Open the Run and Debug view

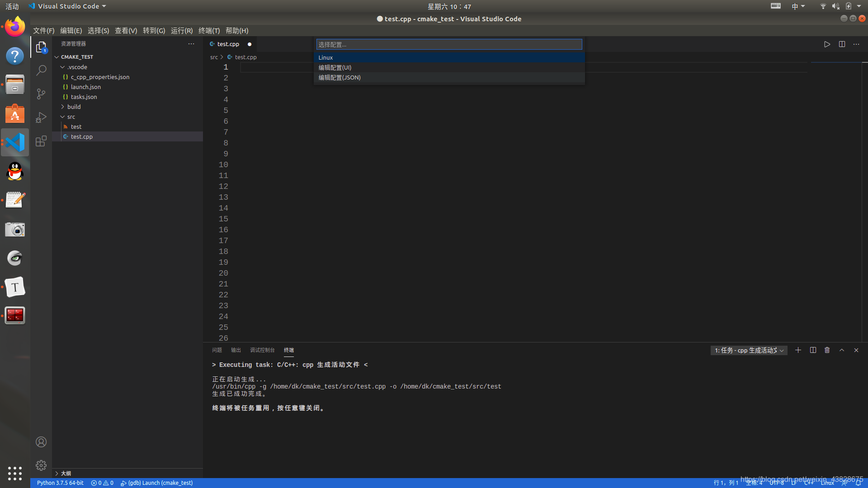tap(41, 117)
